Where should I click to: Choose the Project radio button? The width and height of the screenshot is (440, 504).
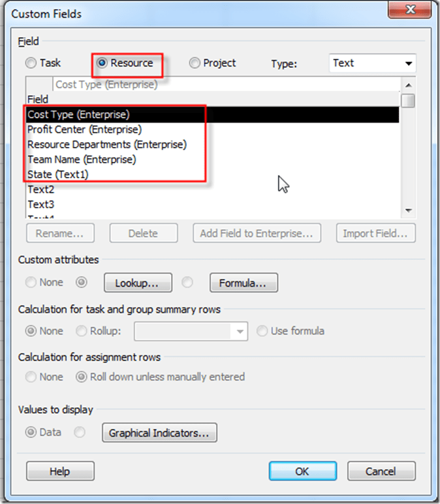pos(195,63)
